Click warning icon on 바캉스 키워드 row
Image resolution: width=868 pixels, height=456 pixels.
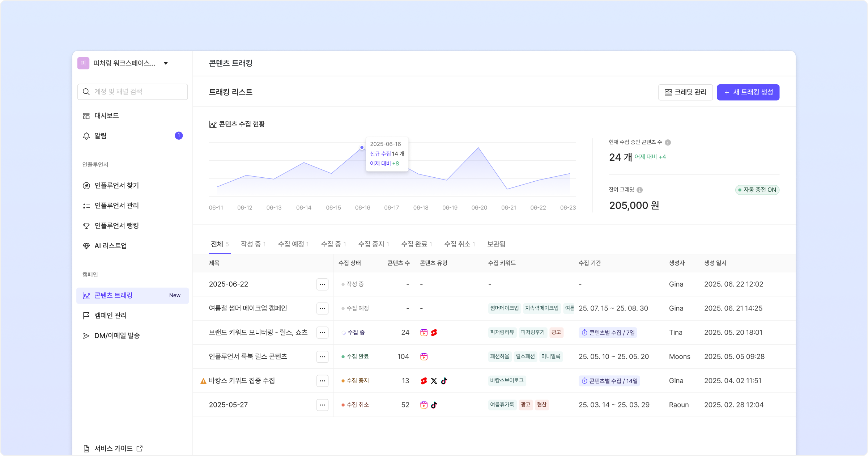click(x=203, y=381)
